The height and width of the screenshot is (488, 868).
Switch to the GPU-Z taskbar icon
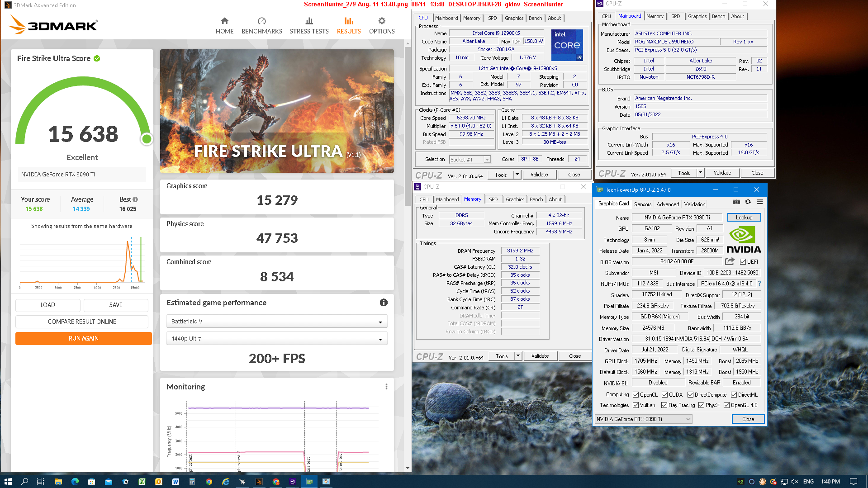pos(309,482)
